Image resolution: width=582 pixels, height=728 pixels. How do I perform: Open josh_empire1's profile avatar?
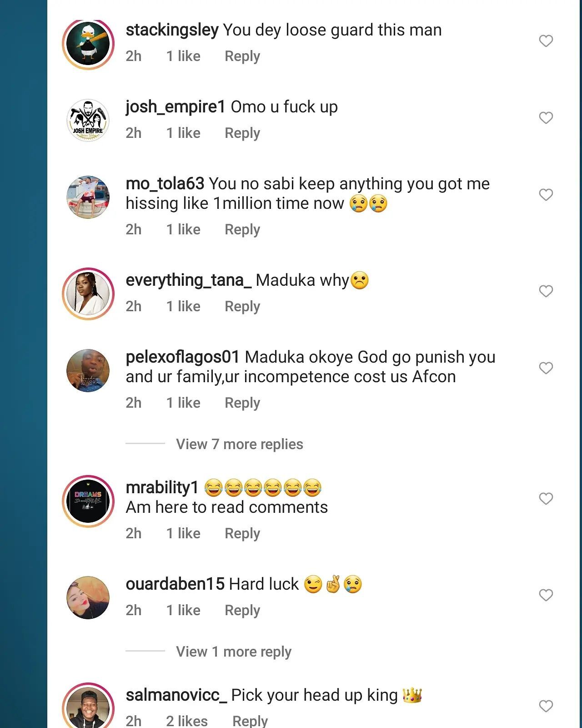(88, 121)
